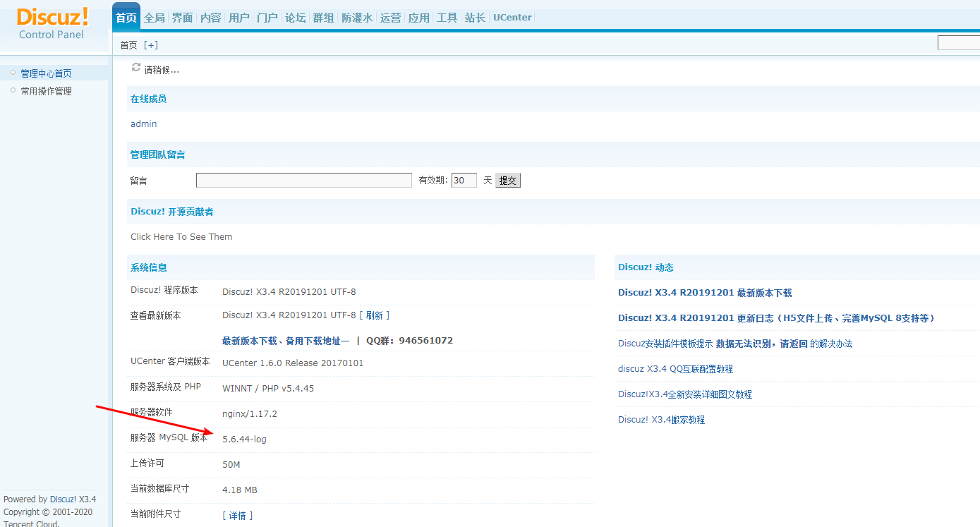Click the [+] add shortcut link
The image size is (980, 527).
[151, 45]
